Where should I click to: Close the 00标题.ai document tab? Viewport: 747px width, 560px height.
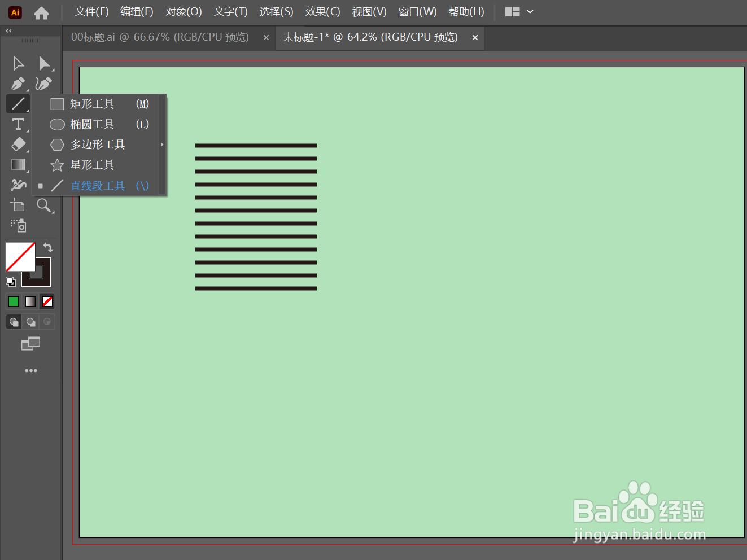click(x=266, y=38)
